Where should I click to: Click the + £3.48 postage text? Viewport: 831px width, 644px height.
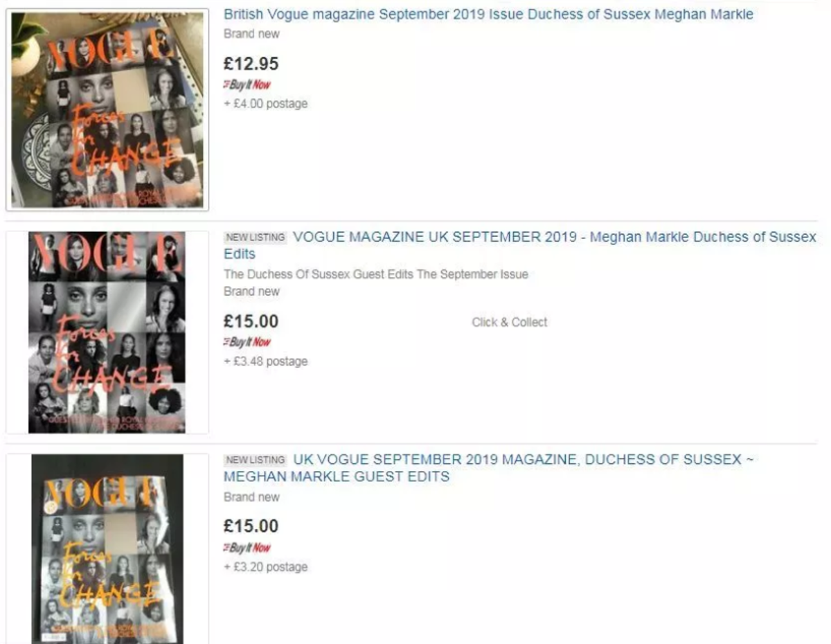click(265, 361)
